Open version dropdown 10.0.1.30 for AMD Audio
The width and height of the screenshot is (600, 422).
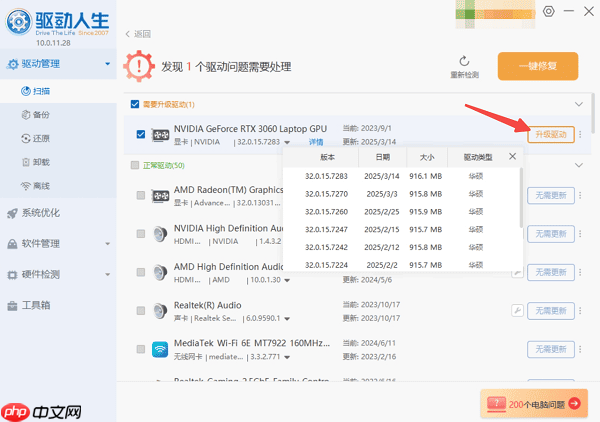pyautogui.click(x=287, y=280)
